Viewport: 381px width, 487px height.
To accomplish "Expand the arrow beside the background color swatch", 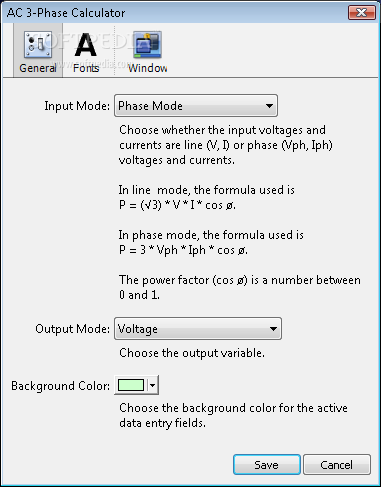I will click(153, 385).
